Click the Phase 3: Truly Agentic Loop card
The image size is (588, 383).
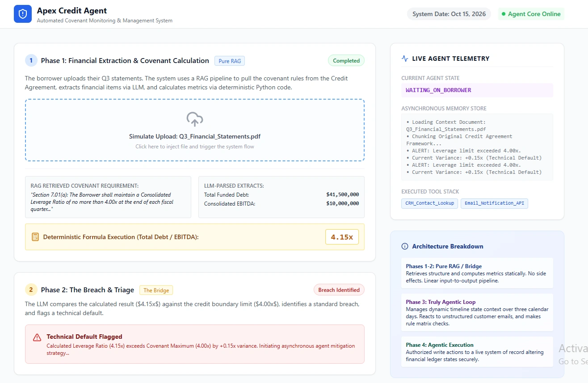(x=477, y=312)
